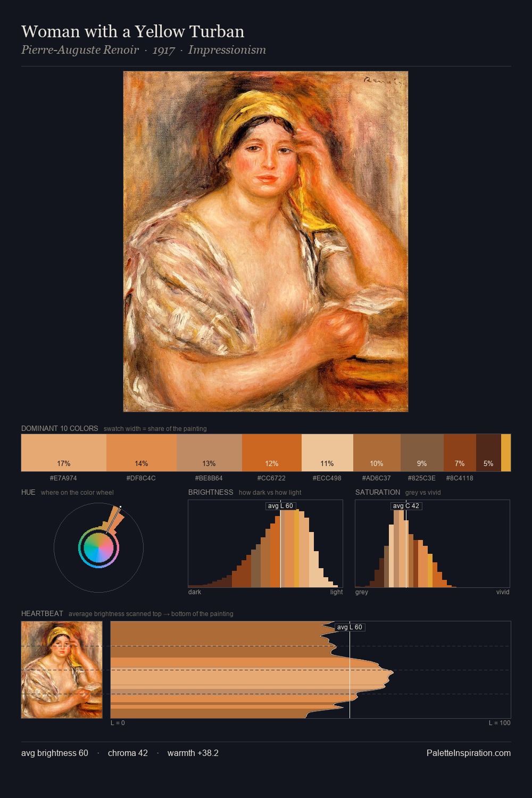The width and height of the screenshot is (532, 798).
Task: Click the 'vivid' axis label under Saturation
Action: (x=503, y=592)
